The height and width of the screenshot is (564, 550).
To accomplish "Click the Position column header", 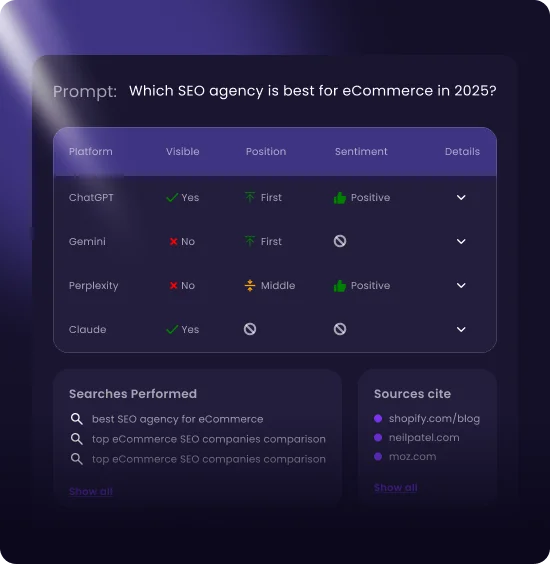I will [x=266, y=151].
